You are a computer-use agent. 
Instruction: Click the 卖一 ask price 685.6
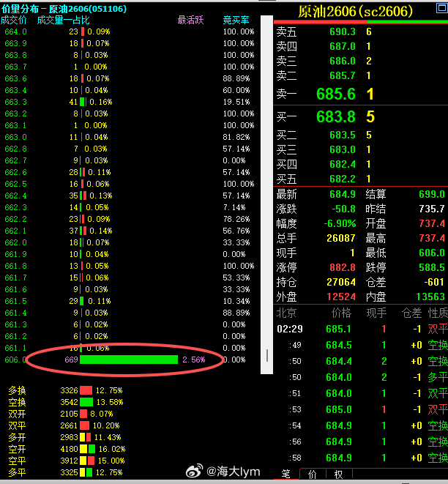[336, 94]
